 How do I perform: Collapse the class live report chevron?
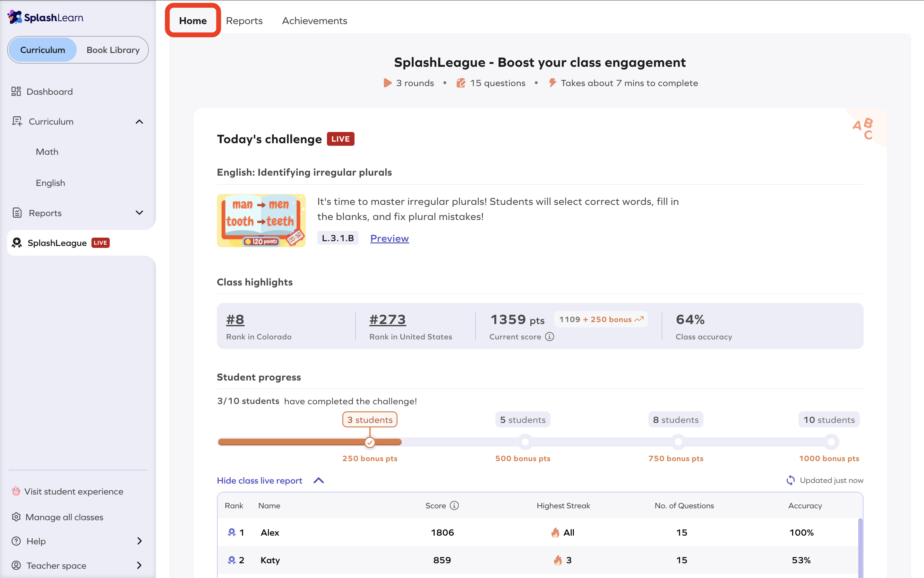pos(319,480)
